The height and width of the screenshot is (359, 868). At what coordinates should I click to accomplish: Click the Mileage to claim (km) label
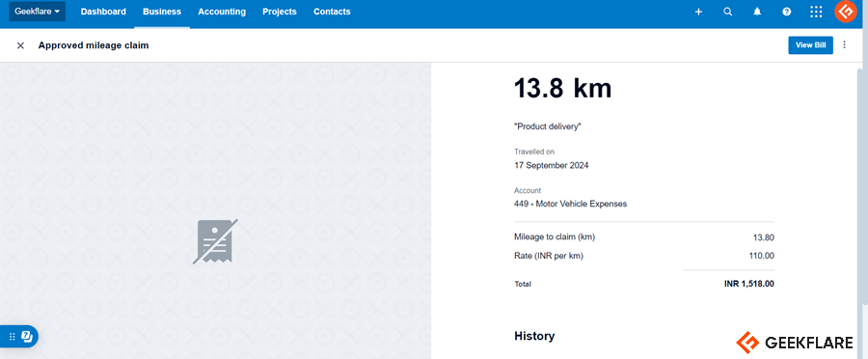(x=555, y=237)
